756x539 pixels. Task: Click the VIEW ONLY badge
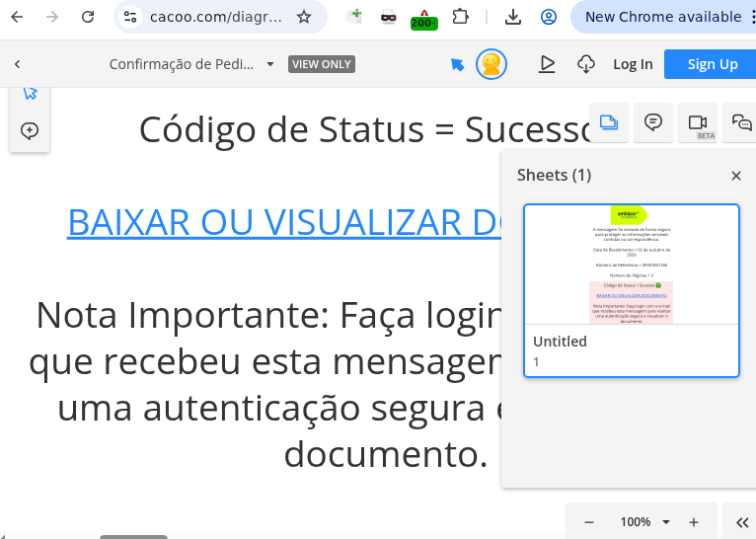[x=322, y=64]
